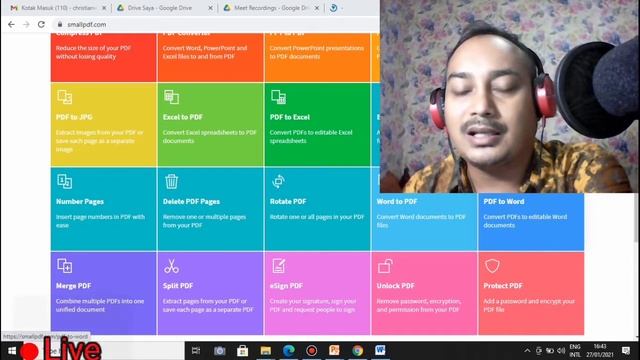Open PowerPoint from the taskbar
Viewport: 640px width, 360px height.
[334, 351]
